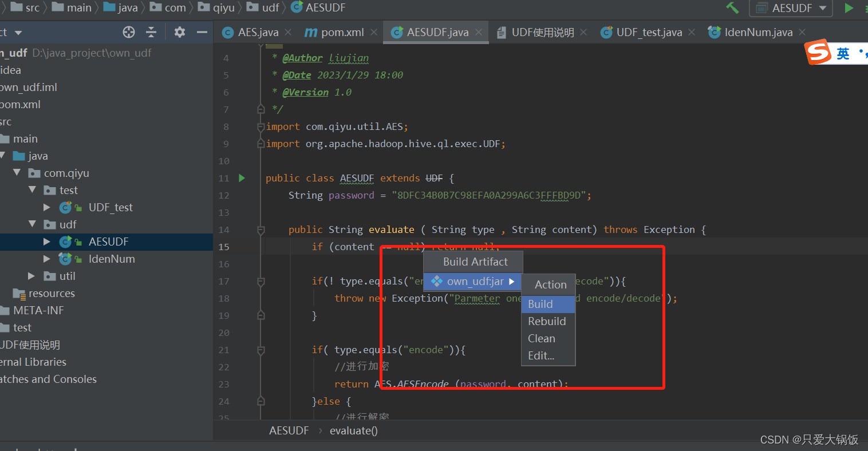Run AESUDF with green play button
The height and width of the screenshot is (451, 868).
(849, 8)
